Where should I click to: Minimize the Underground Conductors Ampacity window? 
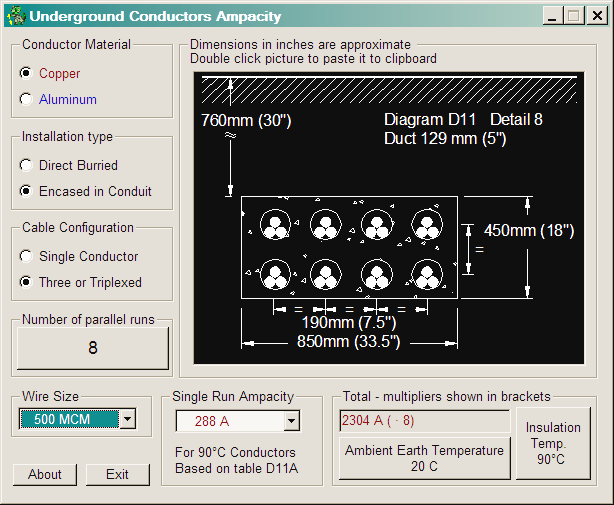[x=553, y=16]
